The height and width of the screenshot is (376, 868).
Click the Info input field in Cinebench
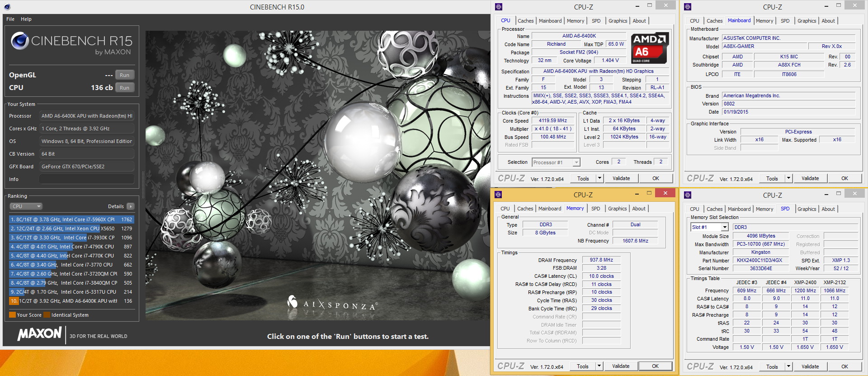[87, 179]
